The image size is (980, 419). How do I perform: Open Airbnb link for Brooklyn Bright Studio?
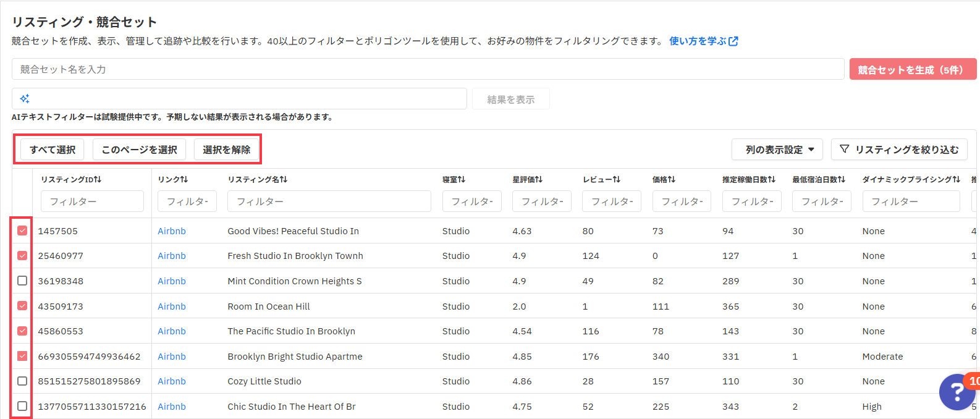(172, 356)
